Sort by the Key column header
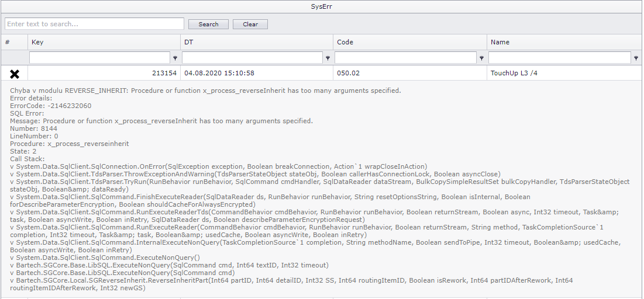The width and height of the screenshot is (644, 299). pos(104,42)
